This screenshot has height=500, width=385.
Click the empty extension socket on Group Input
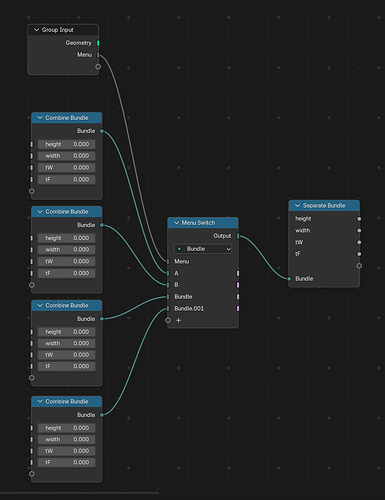click(98, 67)
